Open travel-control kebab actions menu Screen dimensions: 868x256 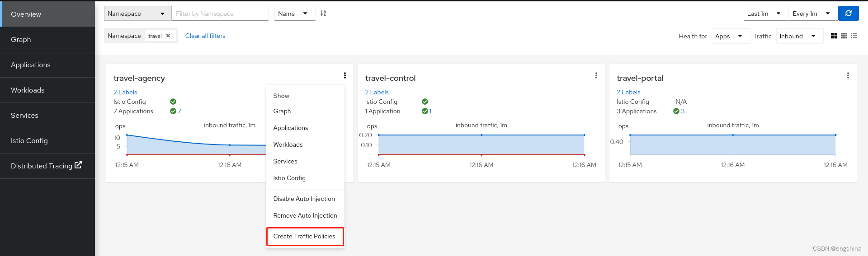point(596,75)
